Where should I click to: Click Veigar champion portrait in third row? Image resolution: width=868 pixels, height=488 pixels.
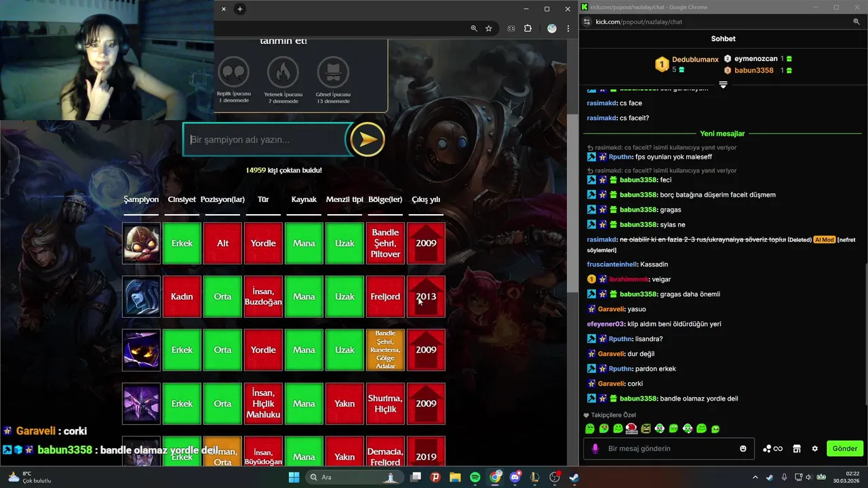pos(141,350)
